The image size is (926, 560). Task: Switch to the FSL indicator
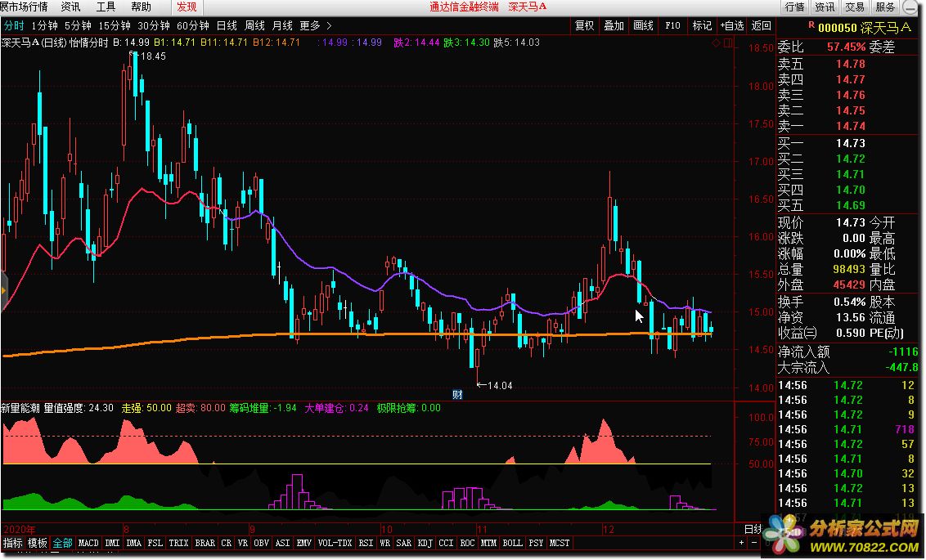(x=155, y=543)
